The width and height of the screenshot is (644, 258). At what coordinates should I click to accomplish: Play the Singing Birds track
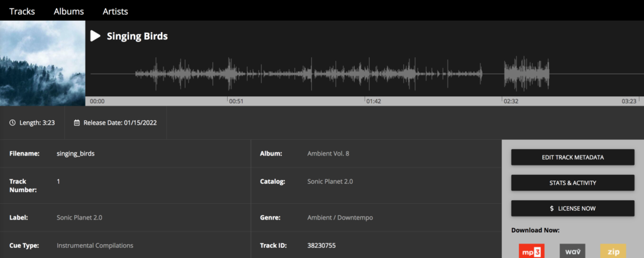coord(96,36)
